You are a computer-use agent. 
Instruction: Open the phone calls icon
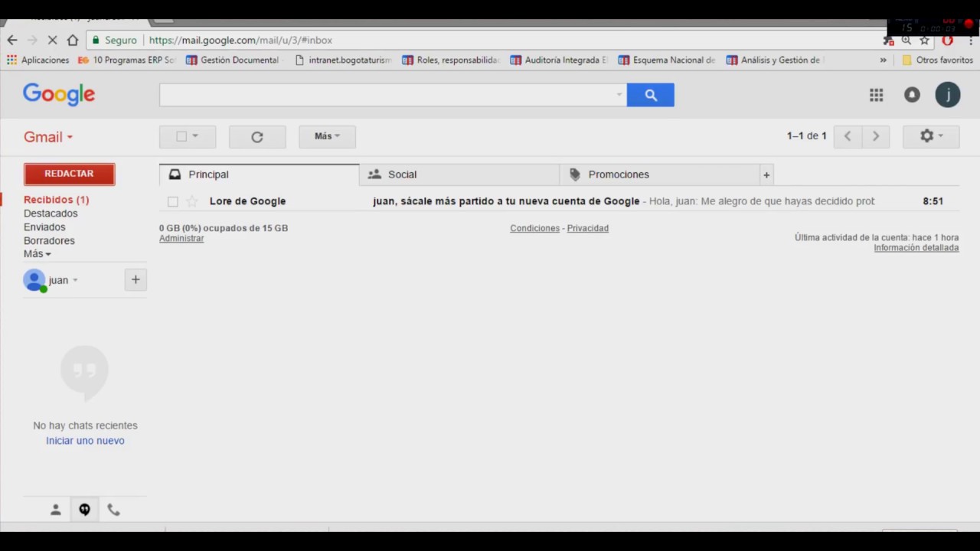pos(113,510)
